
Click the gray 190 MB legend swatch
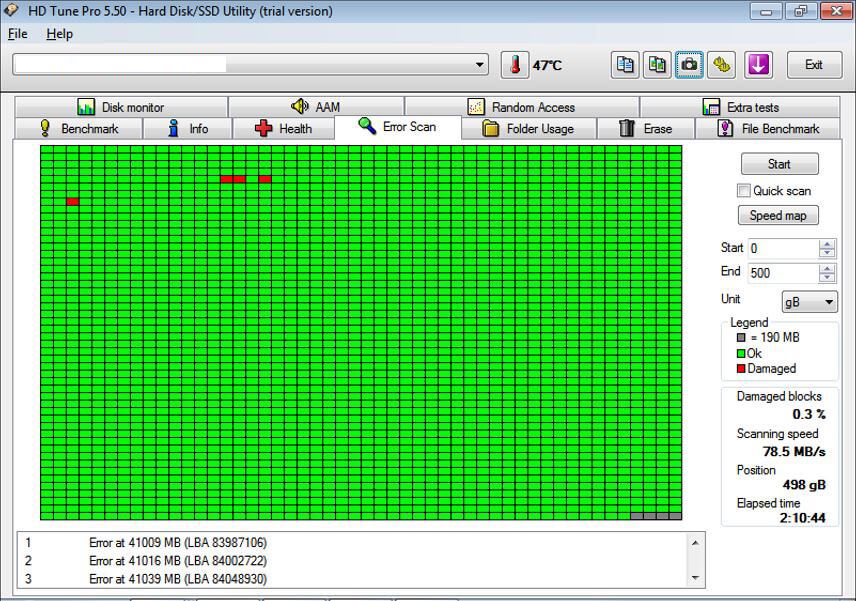741,337
